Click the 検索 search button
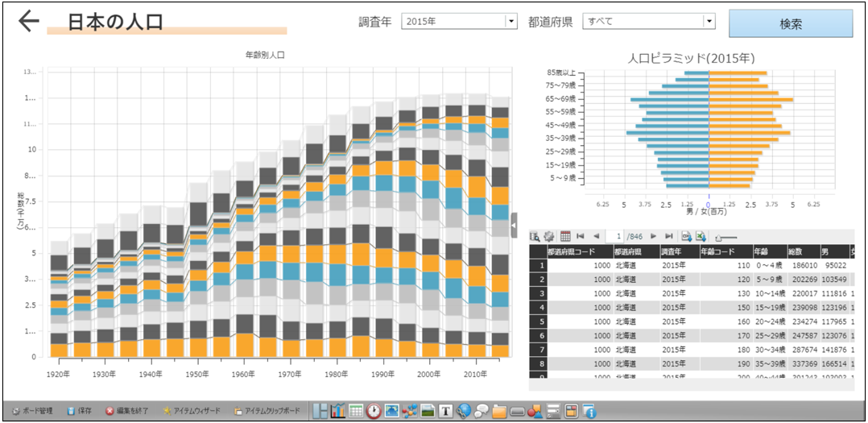The width and height of the screenshot is (868, 423). (x=790, y=23)
